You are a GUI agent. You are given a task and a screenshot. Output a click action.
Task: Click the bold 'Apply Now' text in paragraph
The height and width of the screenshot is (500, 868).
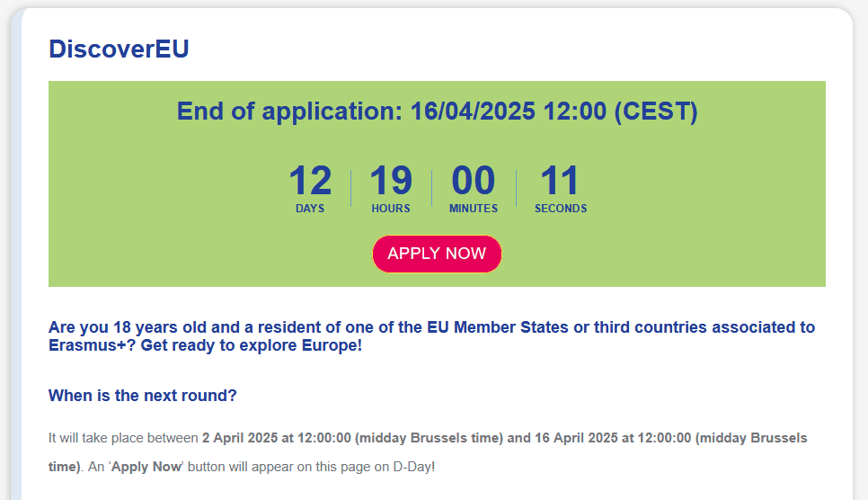click(x=146, y=467)
